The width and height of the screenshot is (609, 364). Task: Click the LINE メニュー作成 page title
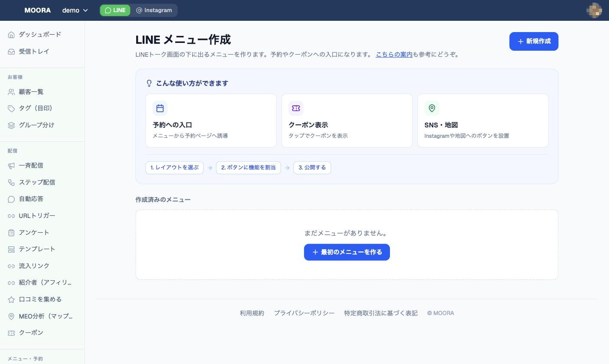[183, 40]
